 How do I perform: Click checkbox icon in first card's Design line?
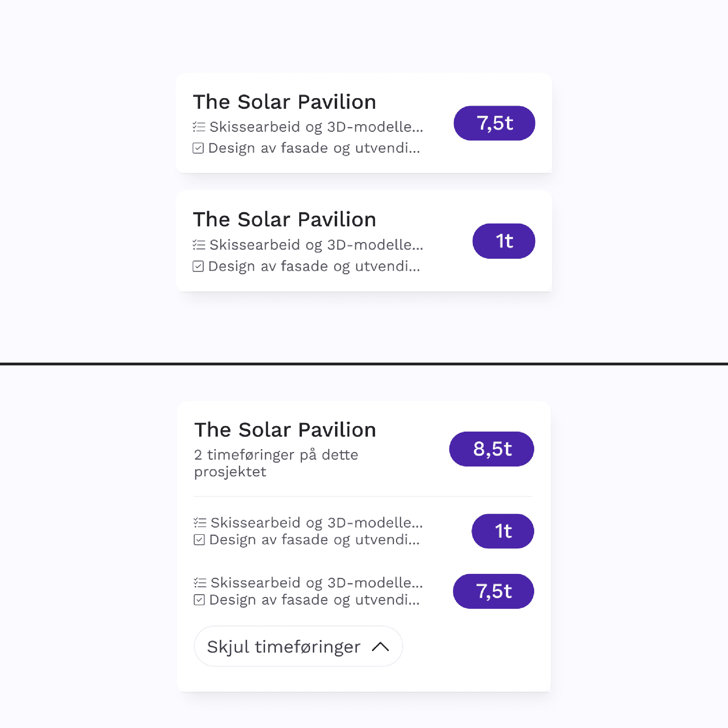pyautogui.click(x=198, y=148)
